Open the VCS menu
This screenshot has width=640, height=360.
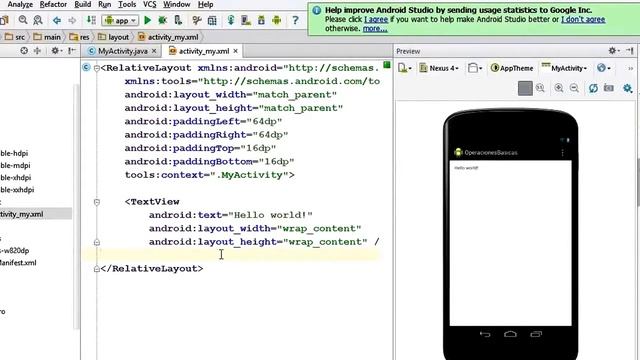click(x=149, y=4)
